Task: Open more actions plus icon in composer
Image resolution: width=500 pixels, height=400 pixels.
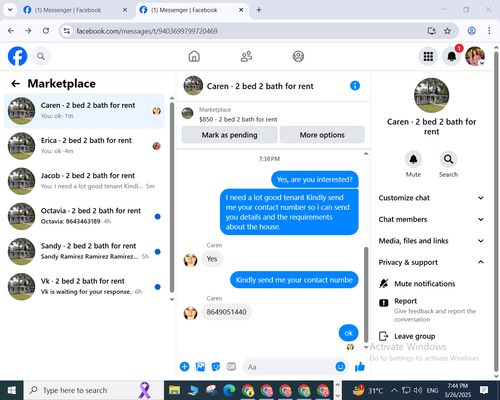Action: [184, 367]
